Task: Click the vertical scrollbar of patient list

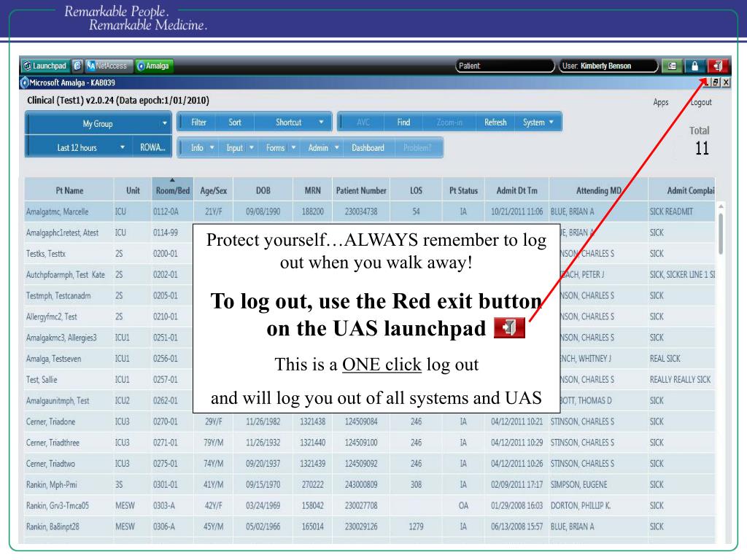Action: (721, 233)
